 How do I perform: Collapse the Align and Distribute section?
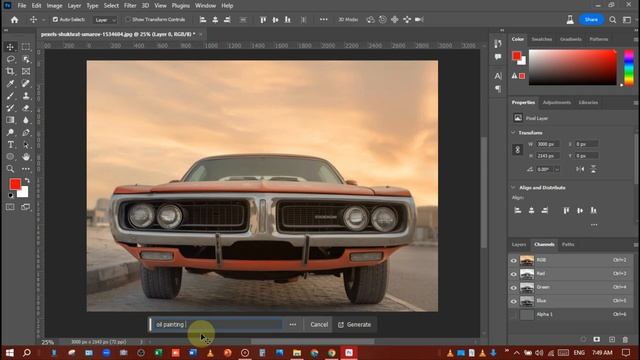point(513,188)
